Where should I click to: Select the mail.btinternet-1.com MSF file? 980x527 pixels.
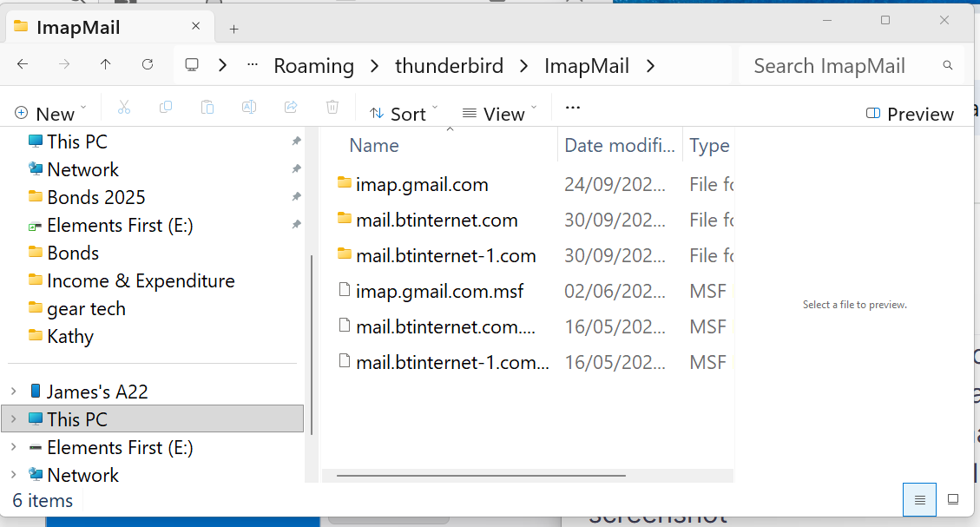[443, 363]
